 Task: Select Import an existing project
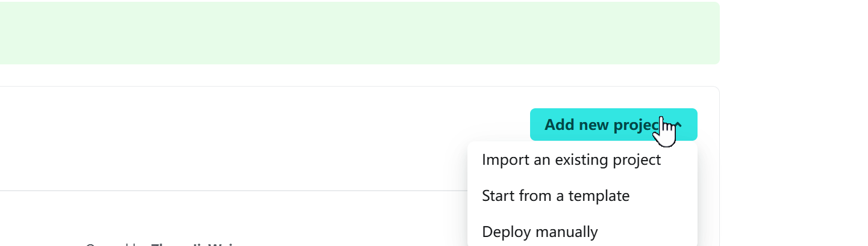coord(571,160)
